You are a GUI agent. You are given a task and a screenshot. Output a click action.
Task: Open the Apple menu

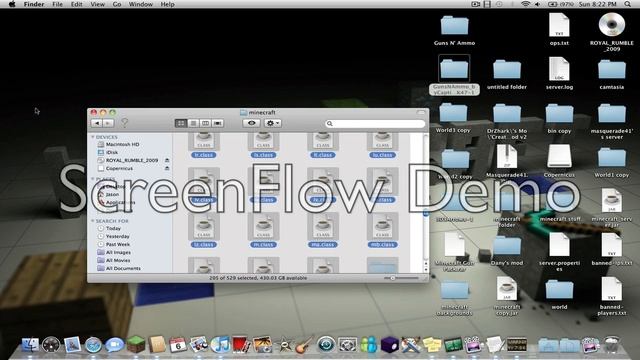click(x=12, y=4)
